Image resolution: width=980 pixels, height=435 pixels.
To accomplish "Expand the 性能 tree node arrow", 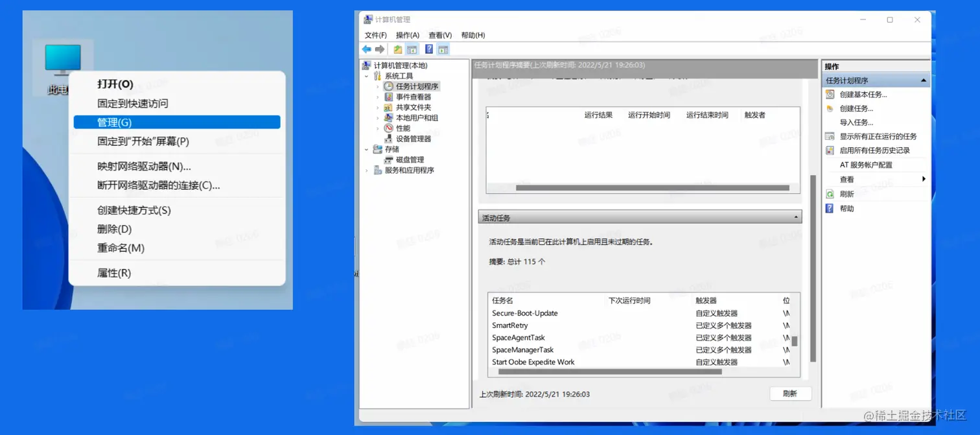I will [x=378, y=128].
